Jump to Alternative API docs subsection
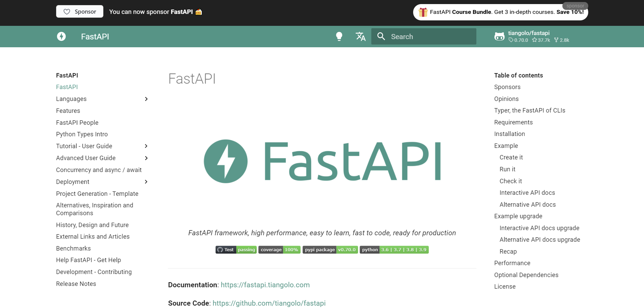The width and height of the screenshot is (644, 308). click(x=527, y=205)
